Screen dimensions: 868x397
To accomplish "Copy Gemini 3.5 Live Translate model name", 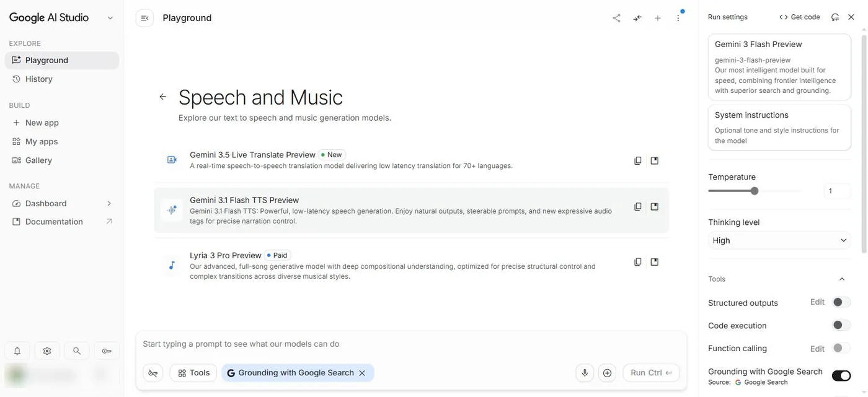I will 638,161.
